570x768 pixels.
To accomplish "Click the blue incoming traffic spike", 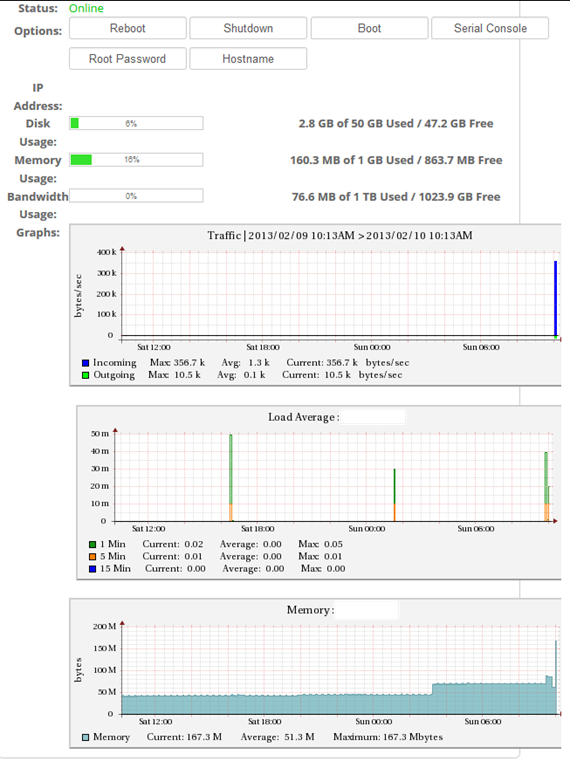I will click(555, 298).
